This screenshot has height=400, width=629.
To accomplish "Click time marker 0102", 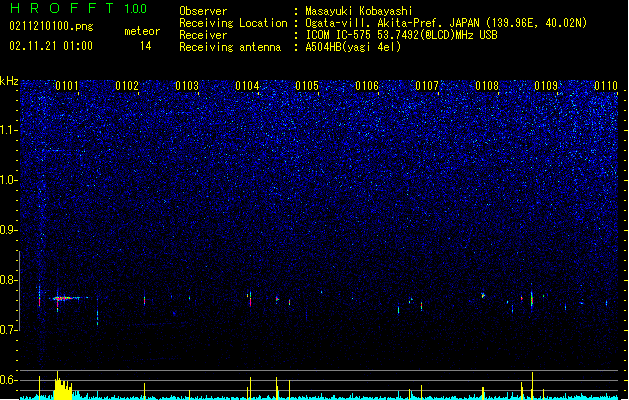I will coord(127,86).
